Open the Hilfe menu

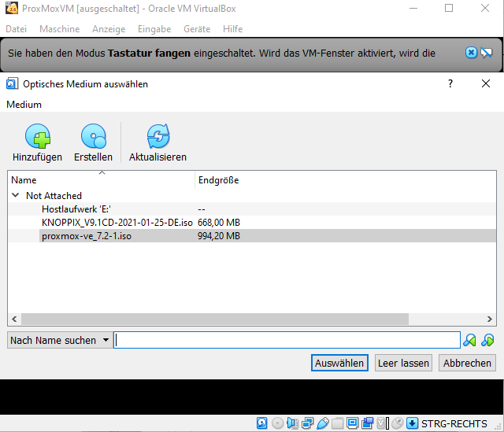point(233,29)
